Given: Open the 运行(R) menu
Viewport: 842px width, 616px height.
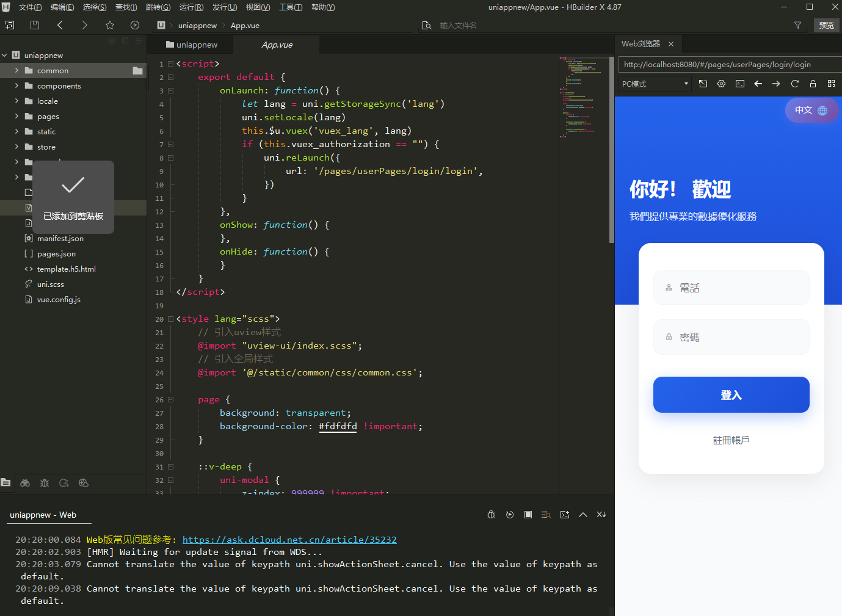Looking at the screenshot, I should tap(191, 7).
